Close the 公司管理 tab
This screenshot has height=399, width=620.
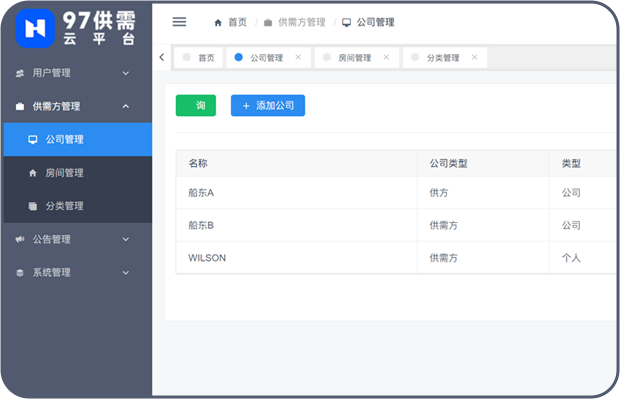pyautogui.click(x=298, y=57)
